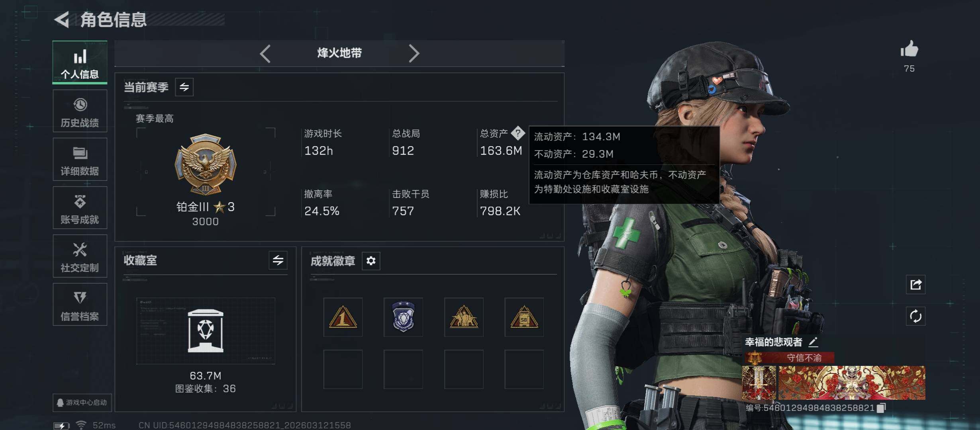Select the 账号成就 tab
Viewport: 980px width, 430px height.
(x=80, y=207)
